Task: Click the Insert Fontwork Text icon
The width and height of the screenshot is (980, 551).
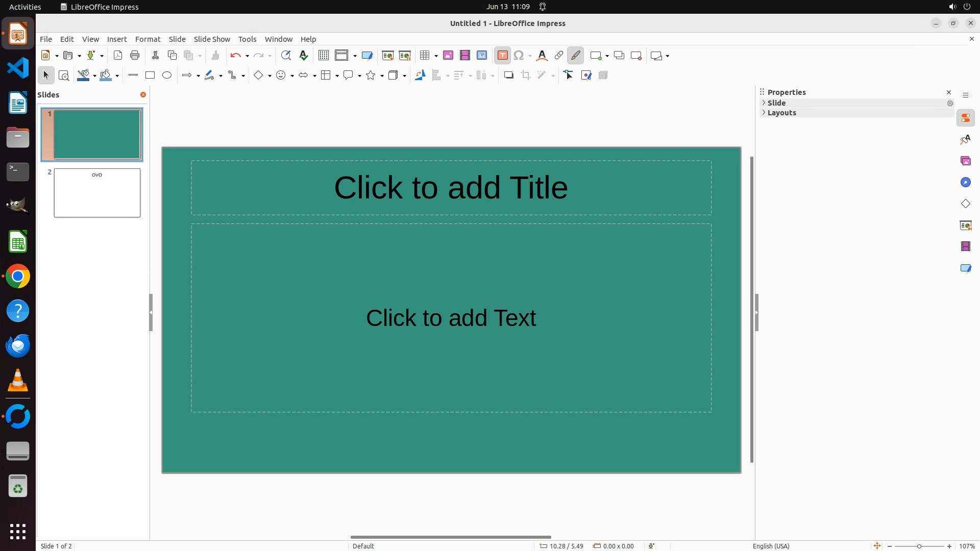Action: (542, 56)
